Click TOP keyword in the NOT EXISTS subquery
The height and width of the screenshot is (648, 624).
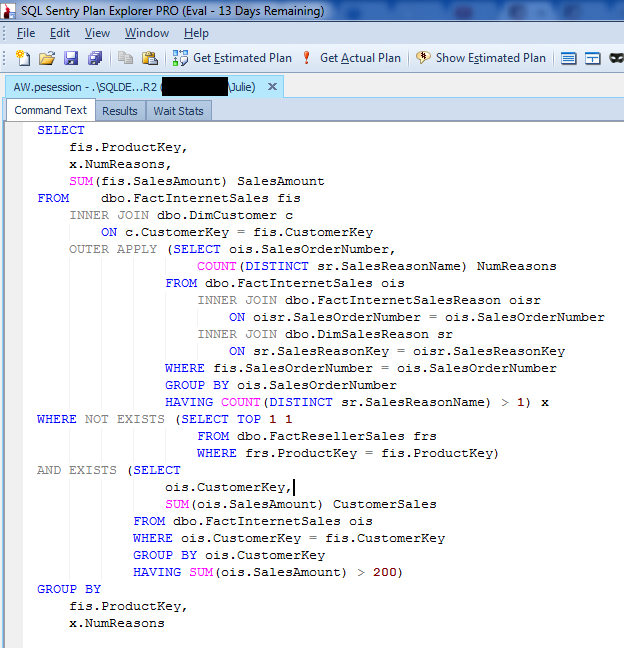click(249, 419)
